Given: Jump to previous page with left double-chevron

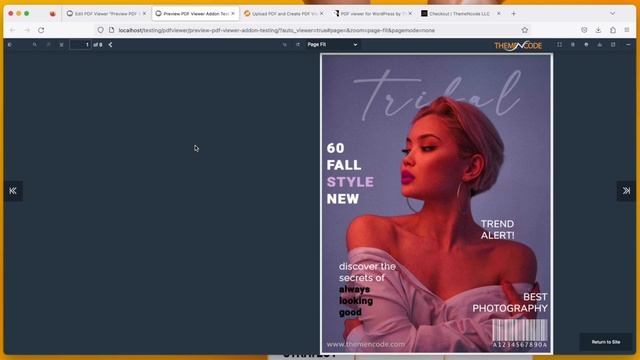Looking at the screenshot, I should (x=13, y=191).
